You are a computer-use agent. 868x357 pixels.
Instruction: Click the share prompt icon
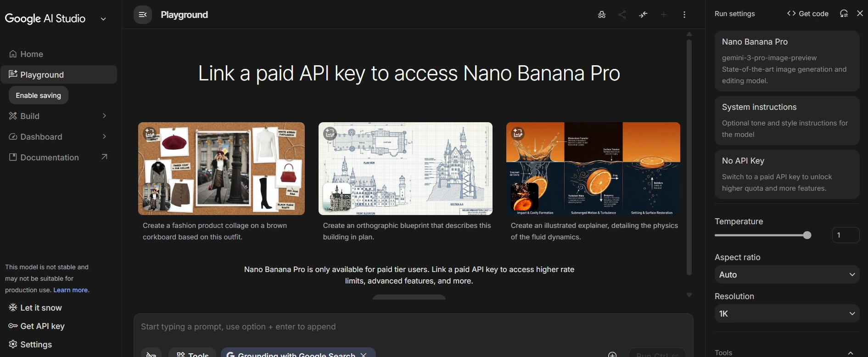622,15
